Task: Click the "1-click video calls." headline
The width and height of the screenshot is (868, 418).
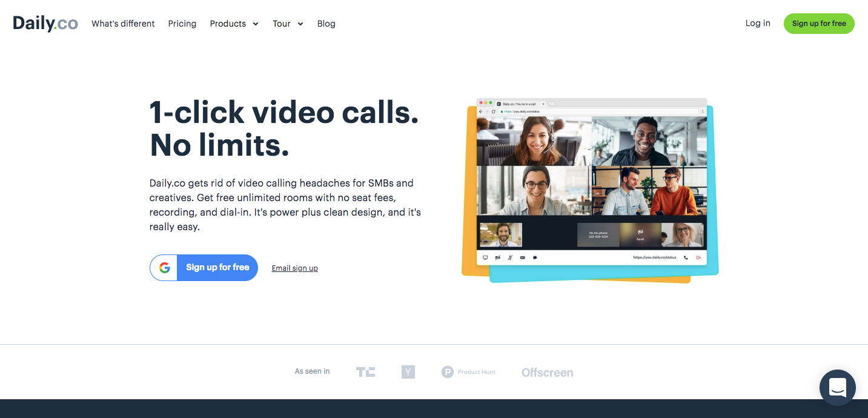Action: click(284, 113)
